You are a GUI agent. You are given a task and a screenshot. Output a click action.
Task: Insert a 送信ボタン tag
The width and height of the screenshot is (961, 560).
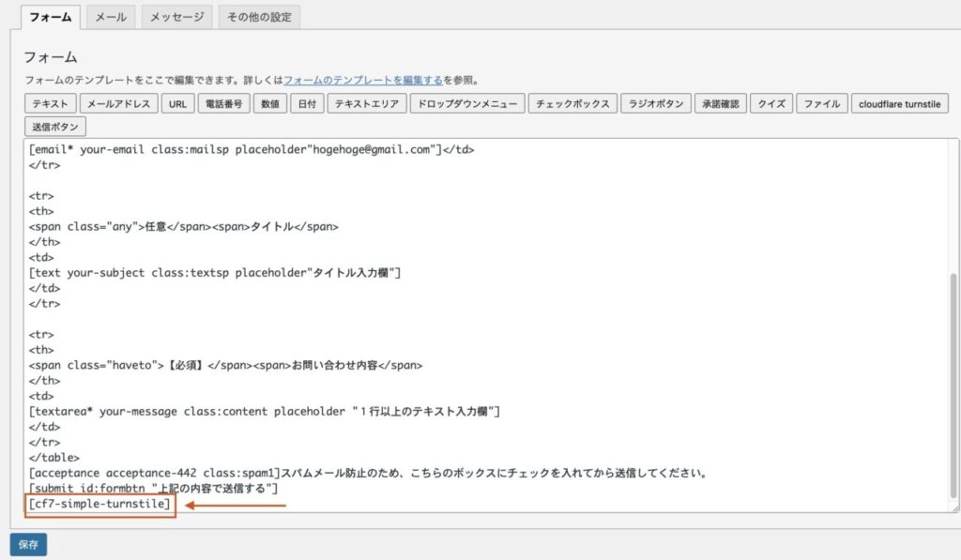click(55, 127)
